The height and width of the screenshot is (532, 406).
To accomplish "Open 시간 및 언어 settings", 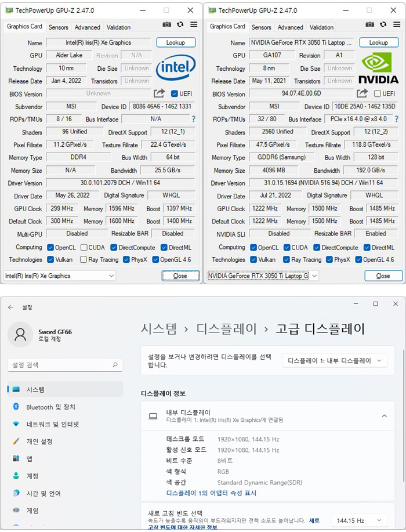I will [x=65, y=493].
